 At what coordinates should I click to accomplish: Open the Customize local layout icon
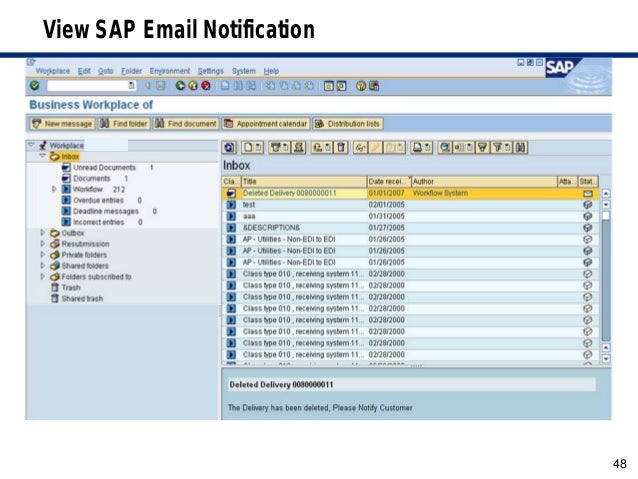pyautogui.click(x=374, y=86)
